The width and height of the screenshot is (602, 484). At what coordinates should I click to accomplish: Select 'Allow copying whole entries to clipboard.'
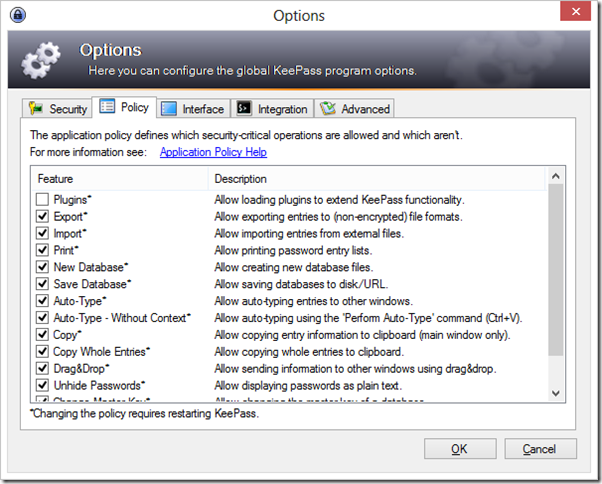(309, 352)
